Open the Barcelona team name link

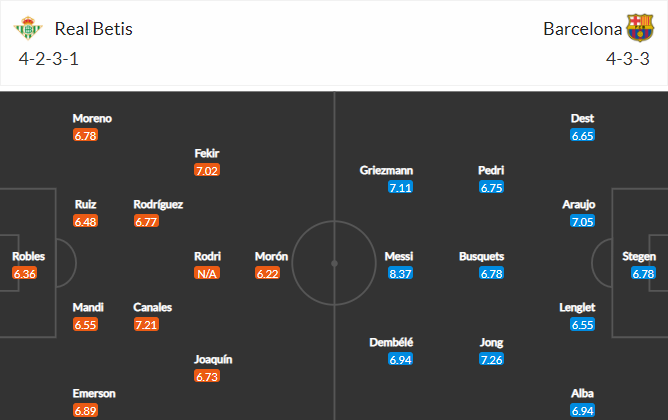582,29
